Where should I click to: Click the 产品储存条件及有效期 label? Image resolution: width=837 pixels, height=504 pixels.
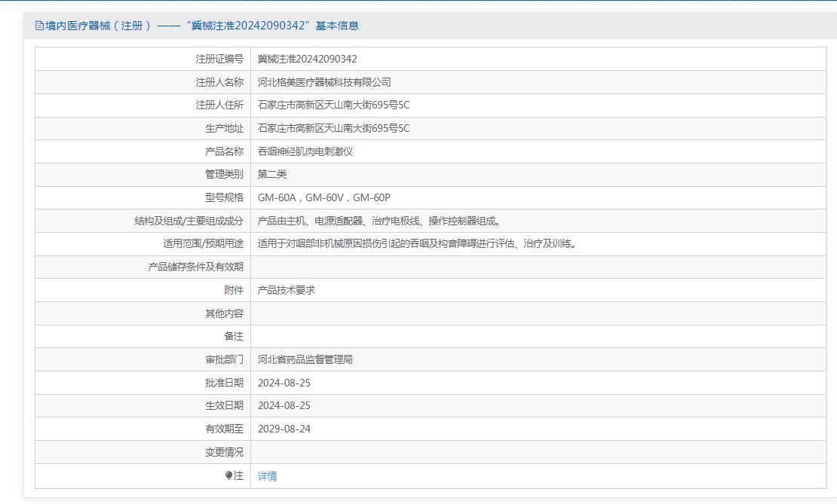click(196, 267)
